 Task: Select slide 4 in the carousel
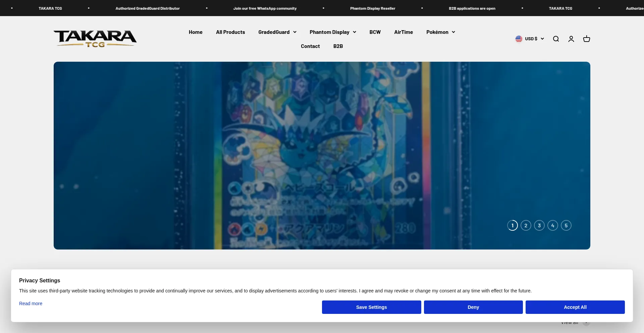tap(553, 225)
